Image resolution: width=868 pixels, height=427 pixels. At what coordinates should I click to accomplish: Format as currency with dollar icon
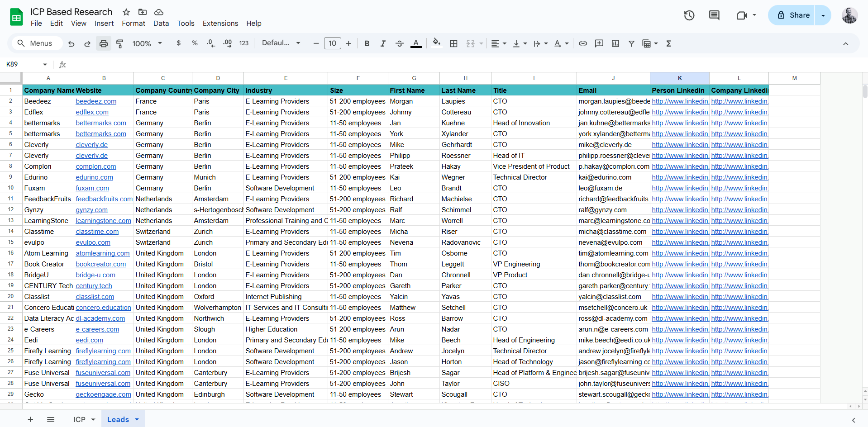[x=179, y=43]
